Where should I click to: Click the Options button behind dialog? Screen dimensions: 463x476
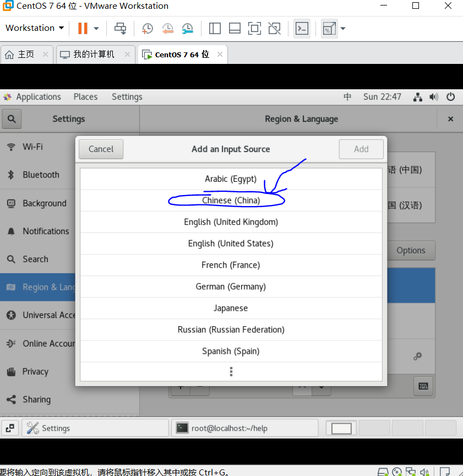click(x=411, y=251)
